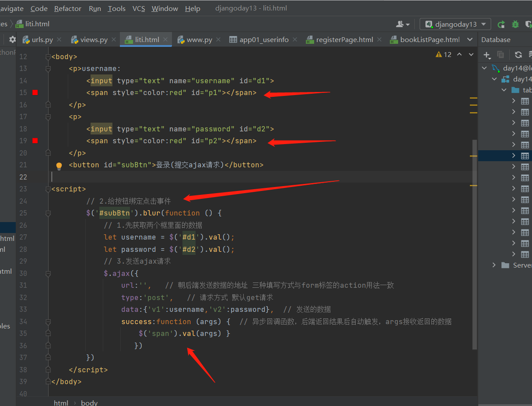Click the MySQL dolphin icon of day14@lo
Viewport: 532px width, 406px height.
pos(496,68)
